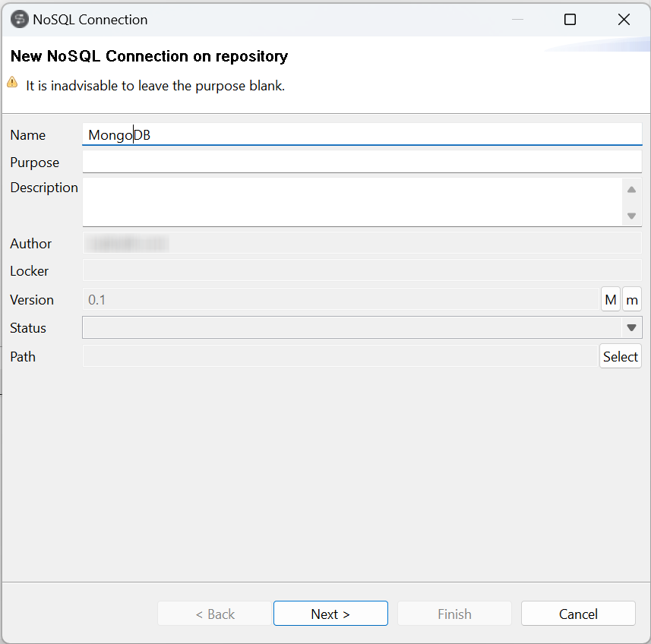Click the Description scroll-down arrow
Image resolution: width=651 pixels, height=644 pixels.
[631, 216]
